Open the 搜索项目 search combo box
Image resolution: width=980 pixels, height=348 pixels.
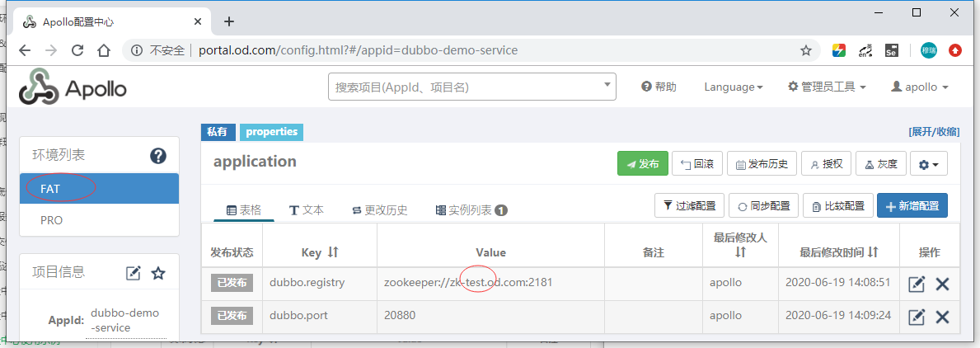472,87
